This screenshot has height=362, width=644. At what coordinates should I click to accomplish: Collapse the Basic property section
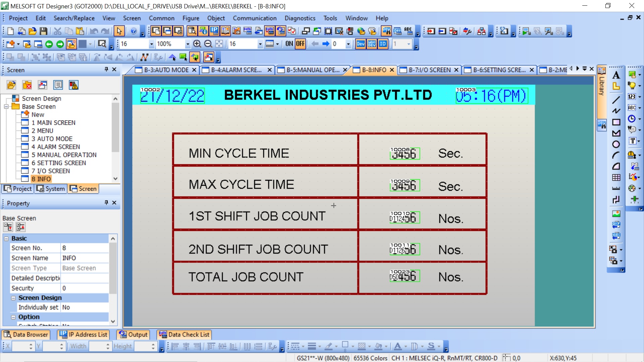pos(6,238)
